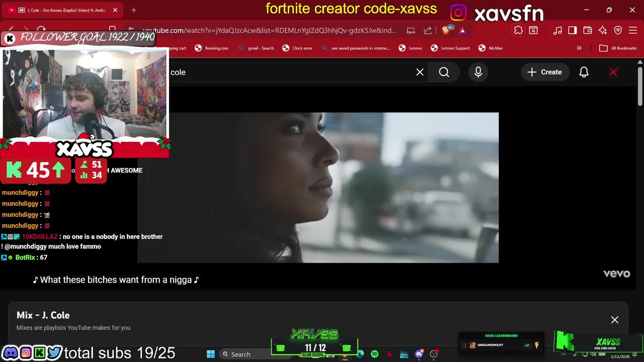
Task: Open the McAfee bookmark
Action: coord(491,48)
